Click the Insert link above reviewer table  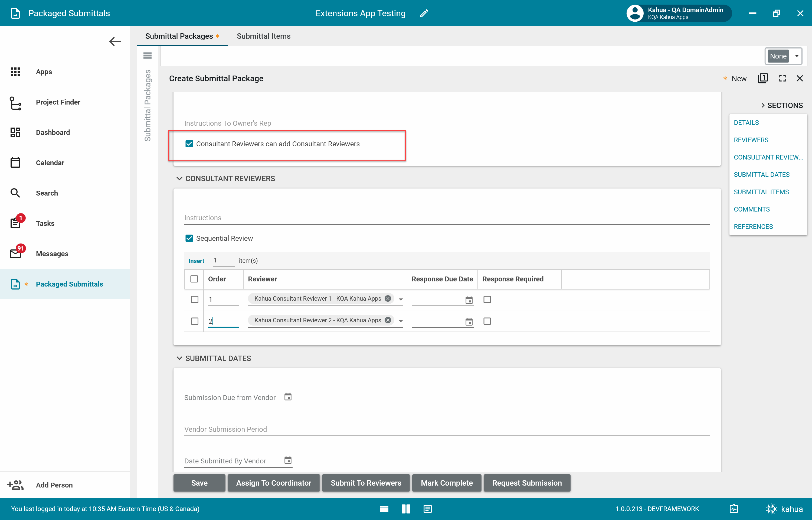click(x=196, y=261)
